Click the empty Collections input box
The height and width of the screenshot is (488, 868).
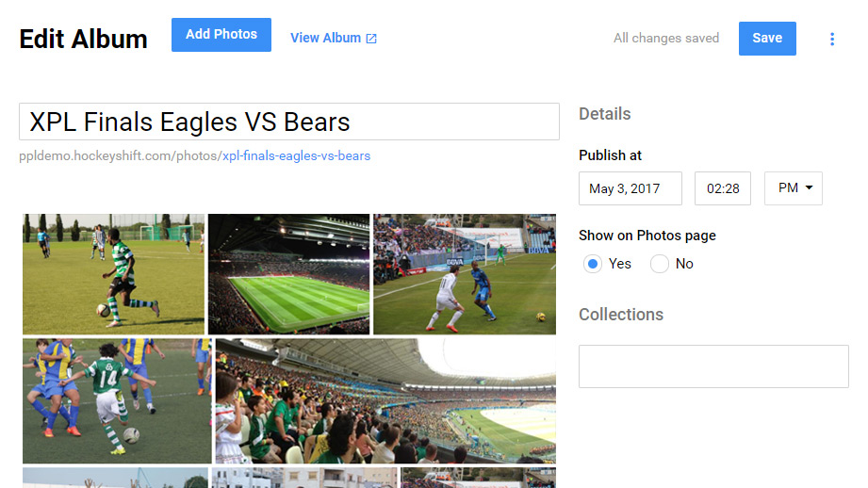[713, 366]
